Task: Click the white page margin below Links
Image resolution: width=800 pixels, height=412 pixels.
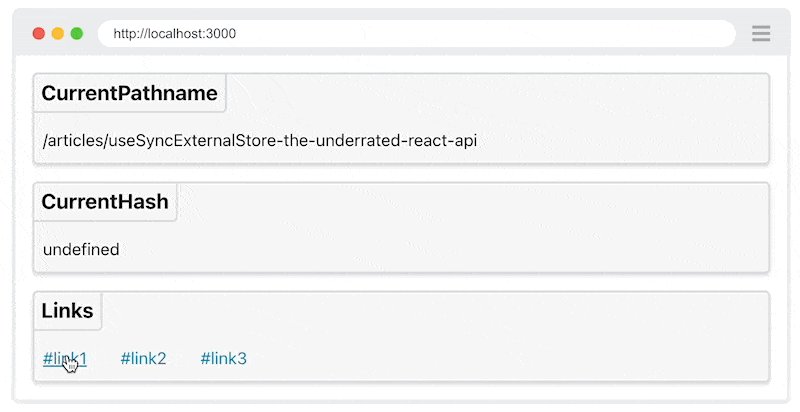Action: (x=401, y=391)
